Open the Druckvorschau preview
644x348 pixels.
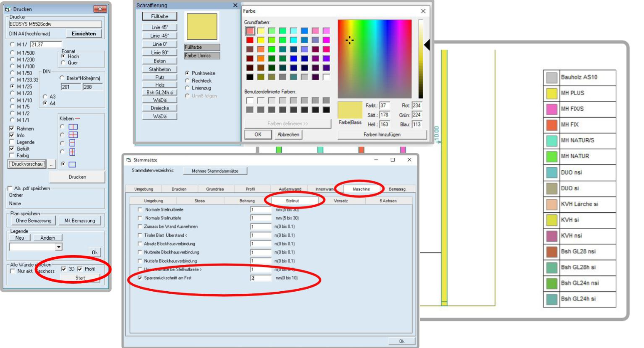27,164
